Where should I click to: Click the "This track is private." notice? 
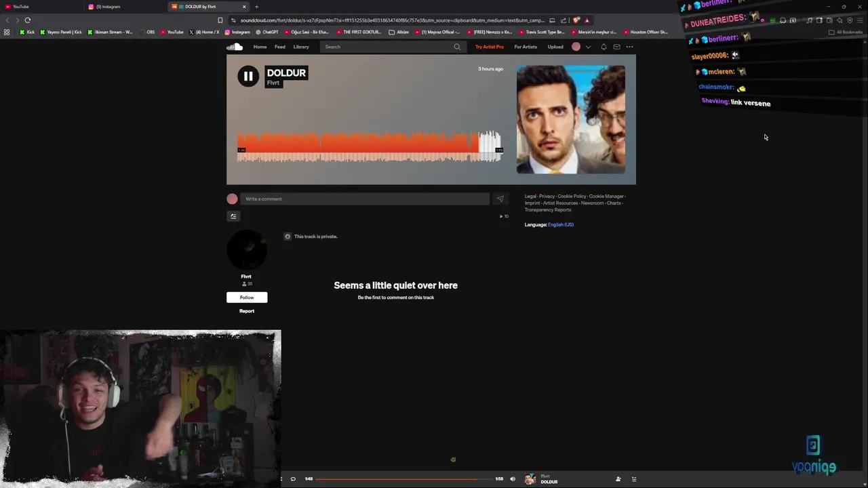pyautogui.click(x=315, y=237)
